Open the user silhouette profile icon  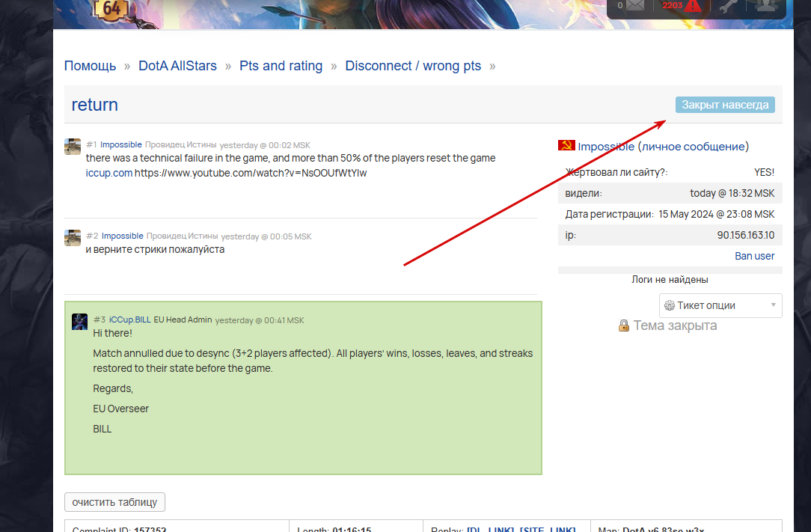coord(766,5)
